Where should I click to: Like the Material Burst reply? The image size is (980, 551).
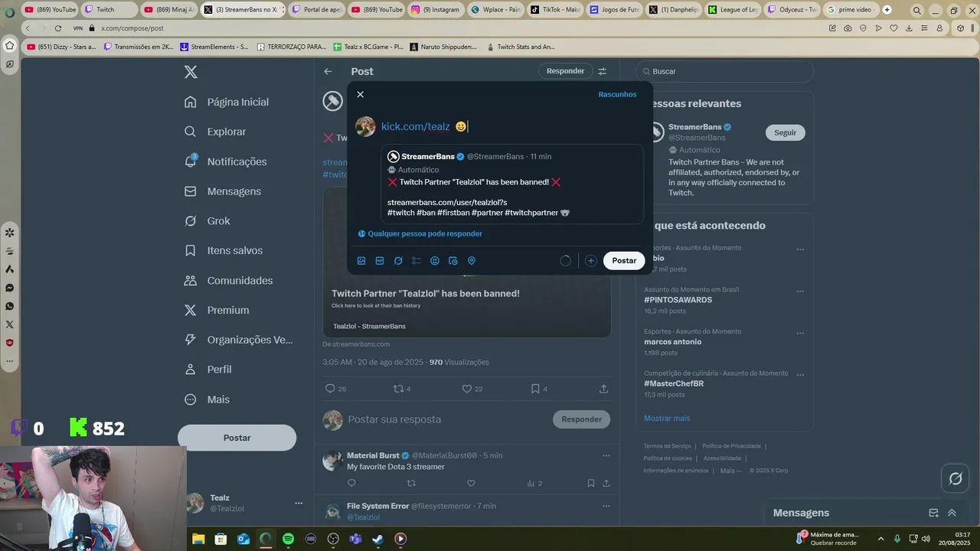tap(471, 483)
